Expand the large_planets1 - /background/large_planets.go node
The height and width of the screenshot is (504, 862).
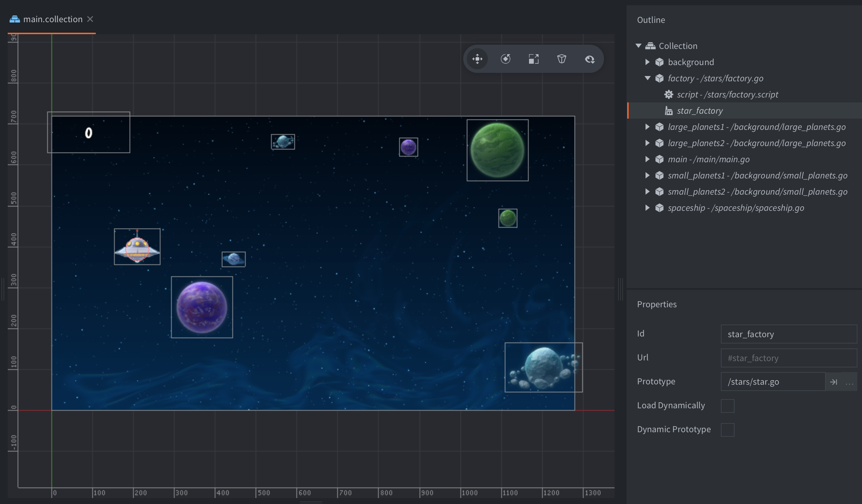pyautogui.click(x=648, y=127)
